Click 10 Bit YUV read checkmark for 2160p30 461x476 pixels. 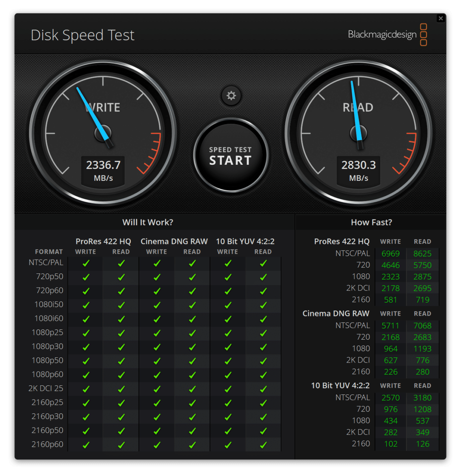263,417
